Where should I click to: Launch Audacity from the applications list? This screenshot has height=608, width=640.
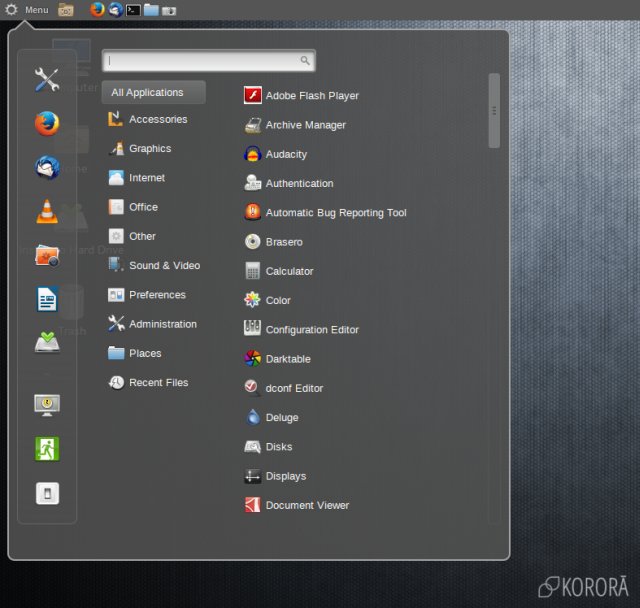tap(286, 155)
